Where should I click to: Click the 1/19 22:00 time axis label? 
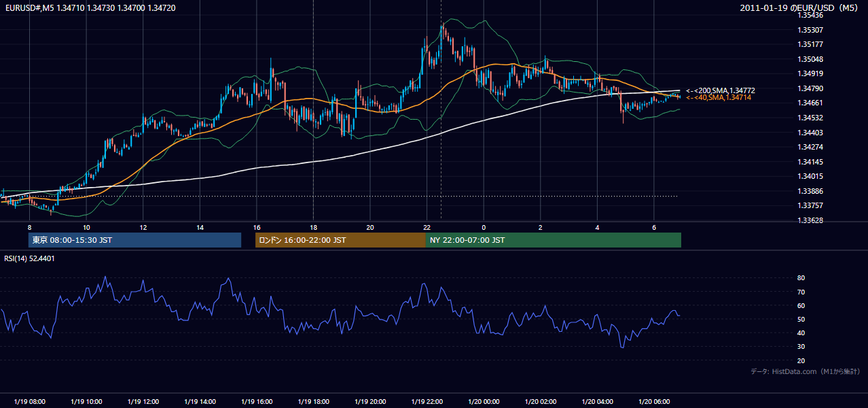click(x=427, y=401)
